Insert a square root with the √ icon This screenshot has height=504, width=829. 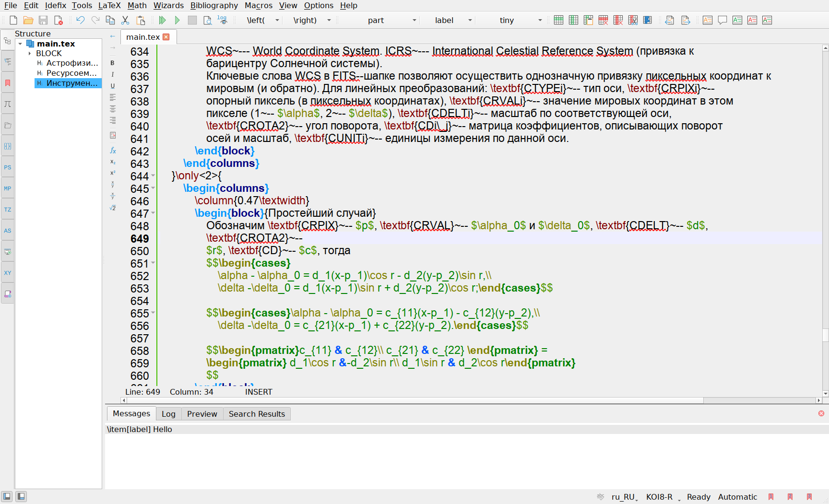(113, 208)
